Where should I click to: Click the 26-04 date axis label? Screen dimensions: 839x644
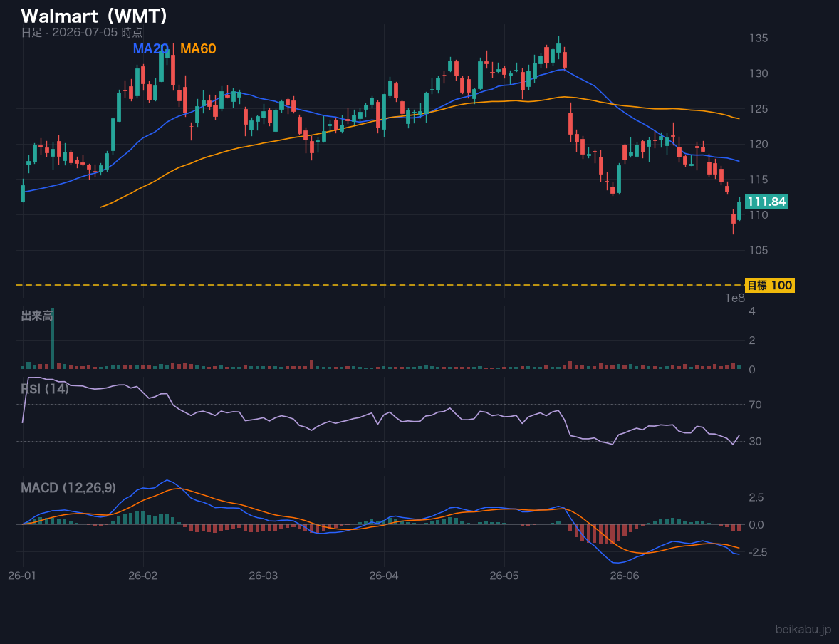384,576
